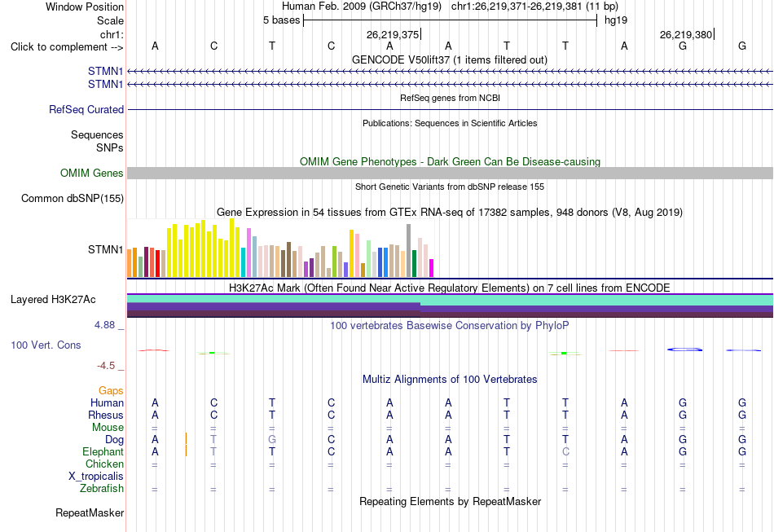
Task: Click the GTEx Gene Expression track title
Action: coord(449,212)
